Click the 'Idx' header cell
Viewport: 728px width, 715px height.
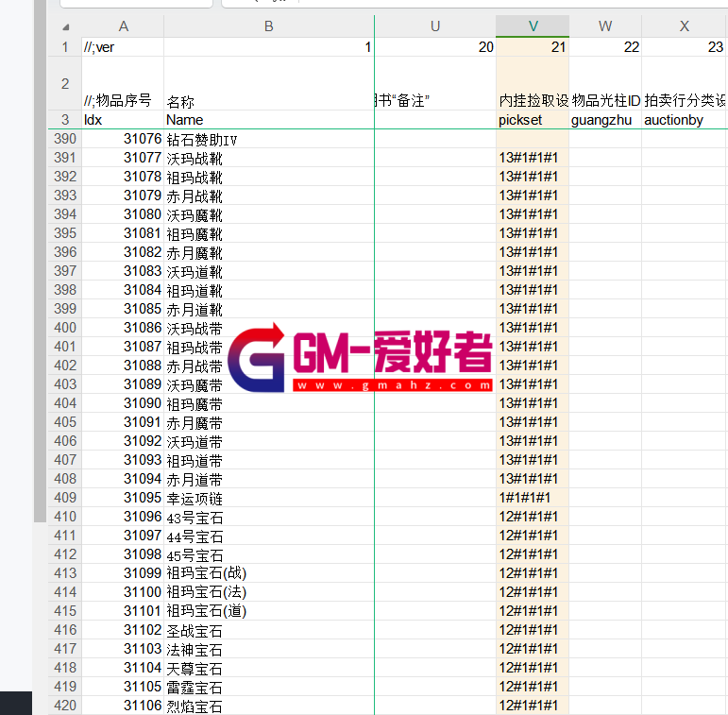point(123,120)
